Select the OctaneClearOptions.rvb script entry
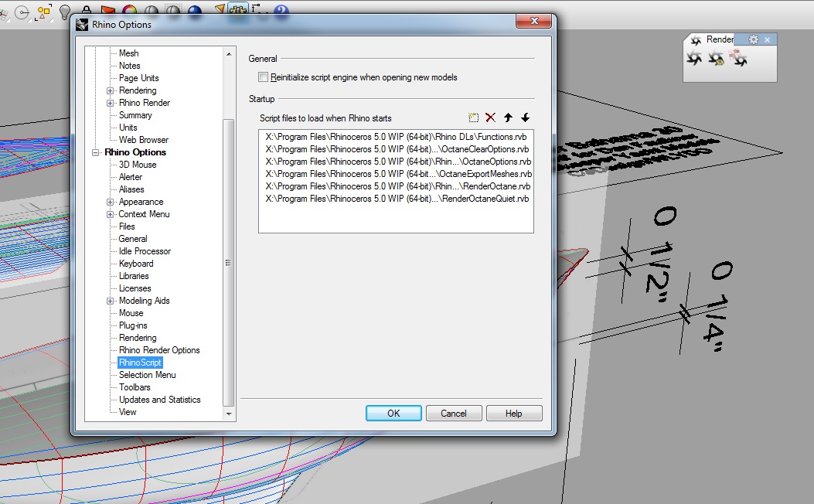This screenshot has height=504, width=814. (397, 149)
